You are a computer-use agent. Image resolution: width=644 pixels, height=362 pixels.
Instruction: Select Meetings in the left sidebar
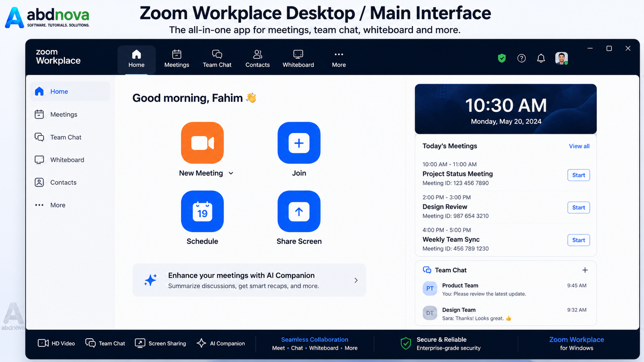coord(70,114)
